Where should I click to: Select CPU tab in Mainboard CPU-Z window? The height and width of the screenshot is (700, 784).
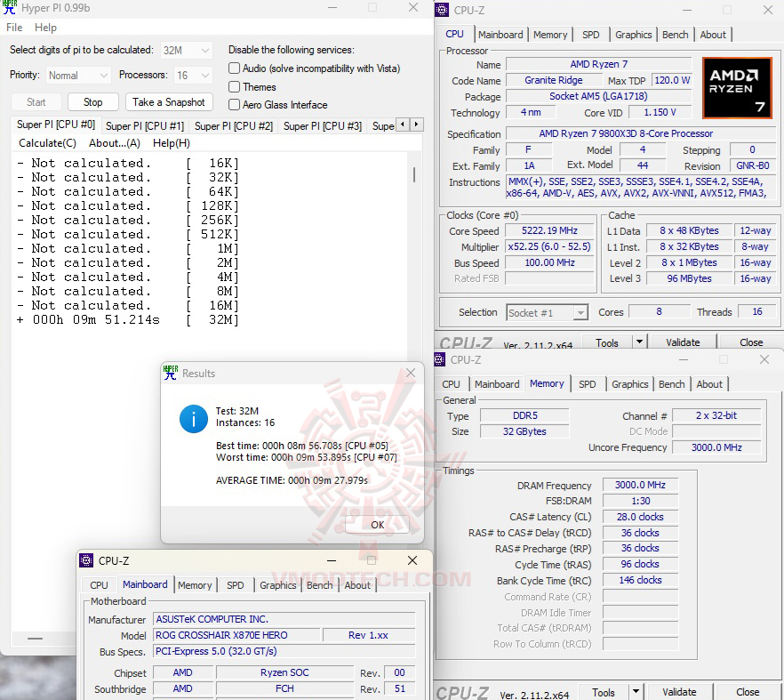tap(99, 585)
